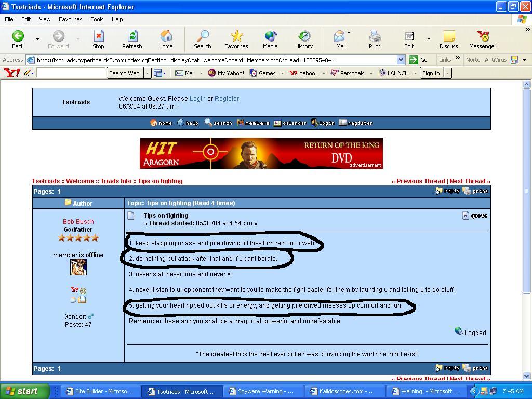The height and width of the screenshot is (399, 532).
Task: Print the page using Print icon
Action: click(375, 39)
